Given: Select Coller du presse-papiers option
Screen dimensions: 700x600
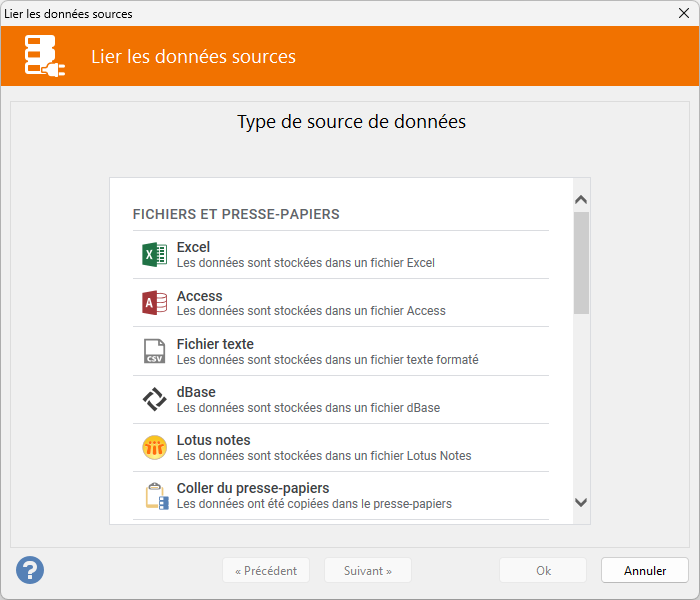Looking at the screenshot, I should [x=253, y=488].
